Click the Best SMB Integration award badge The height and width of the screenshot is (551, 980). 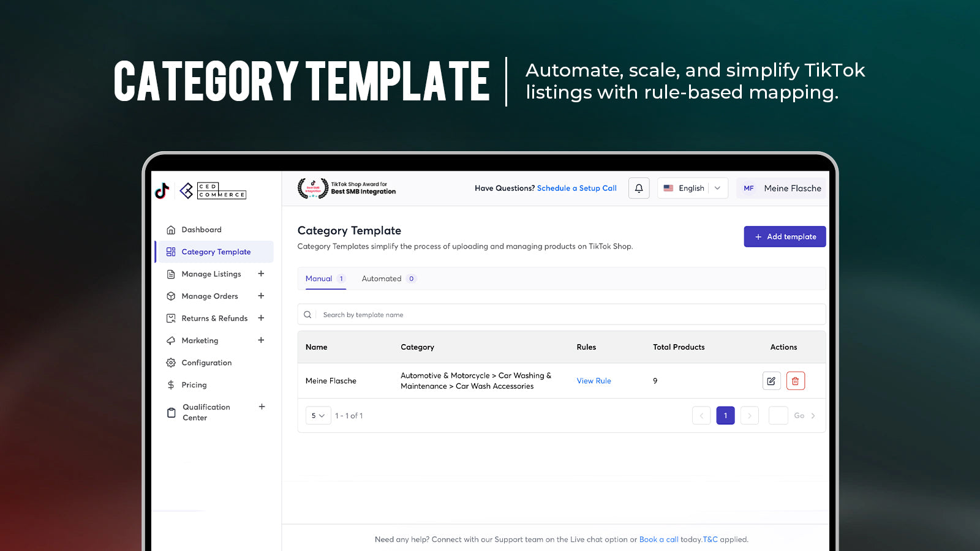[347, 188]
